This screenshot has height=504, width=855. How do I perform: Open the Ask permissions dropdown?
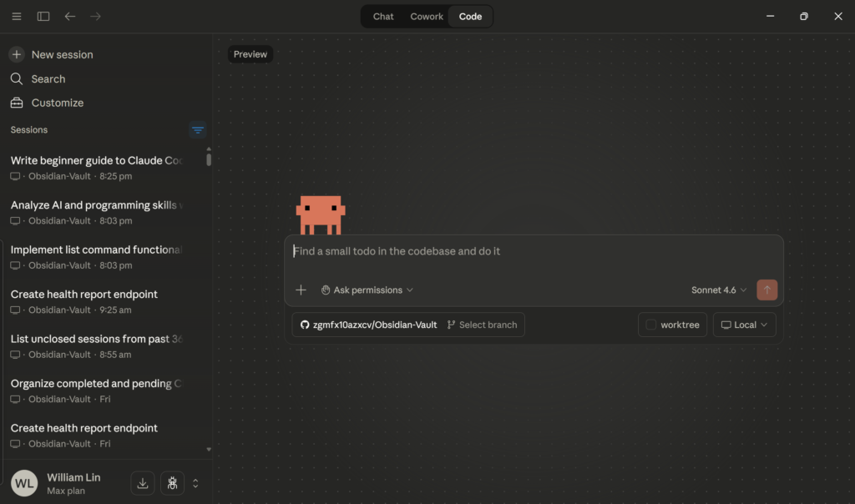(x=367, y=290)
